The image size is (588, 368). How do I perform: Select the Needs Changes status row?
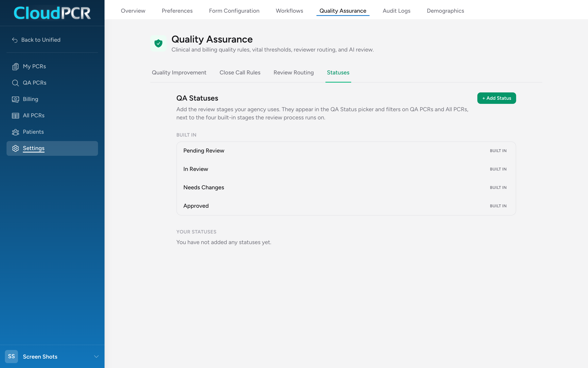[346, 187]
